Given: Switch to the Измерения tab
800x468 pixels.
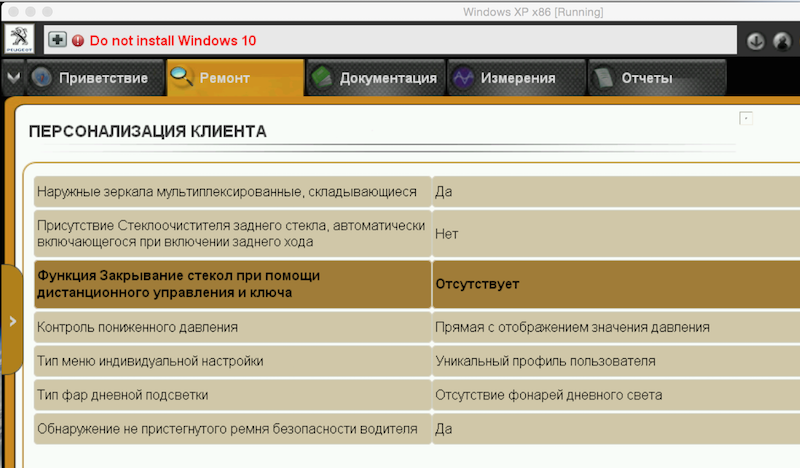Looking at the screenshot, I should click(516, 78).
